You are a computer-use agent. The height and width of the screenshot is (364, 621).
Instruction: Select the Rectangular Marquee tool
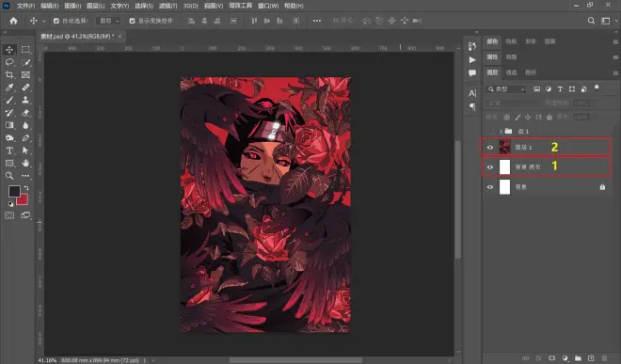point(25,50)
